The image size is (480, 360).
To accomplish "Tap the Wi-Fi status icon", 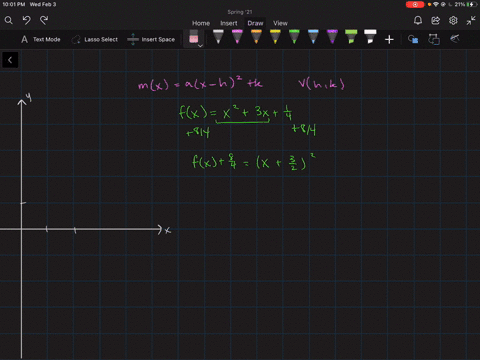I will (436, 4).
